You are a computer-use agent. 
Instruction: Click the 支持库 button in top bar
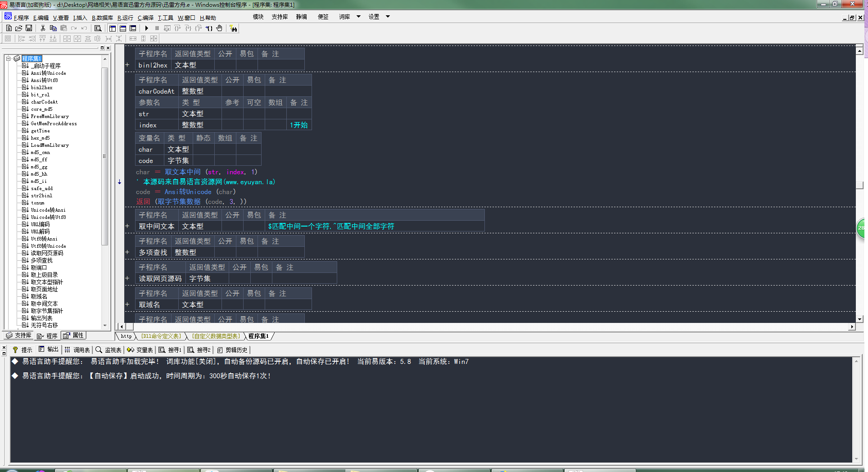(279, 17)
